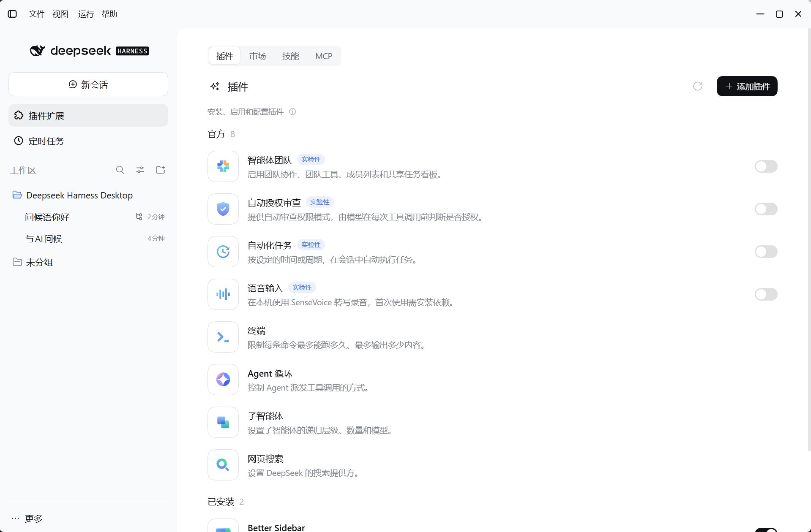Open workspace search magnifier icon

coord(120,170)
